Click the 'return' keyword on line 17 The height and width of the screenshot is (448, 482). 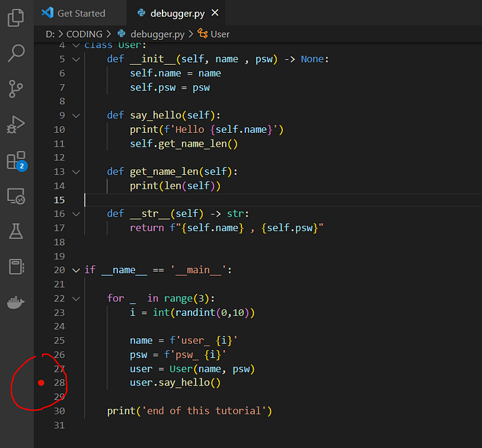click(147, 228)
